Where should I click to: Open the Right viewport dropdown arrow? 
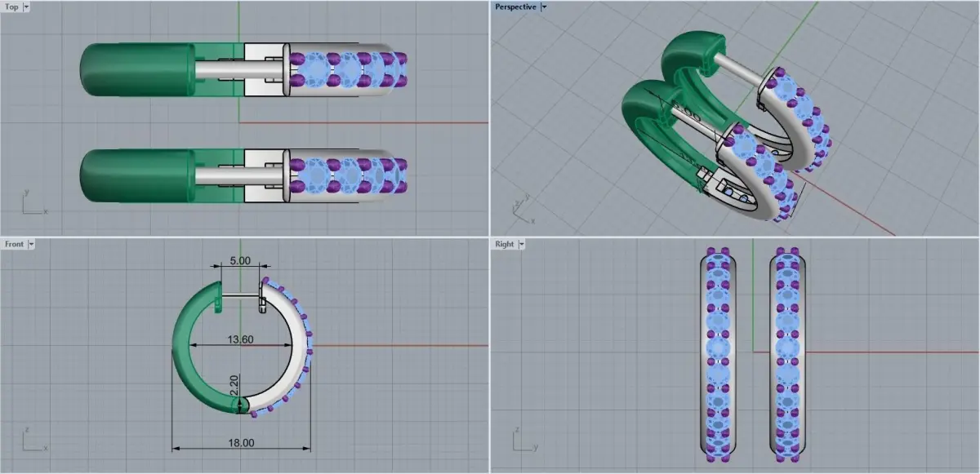521,244
